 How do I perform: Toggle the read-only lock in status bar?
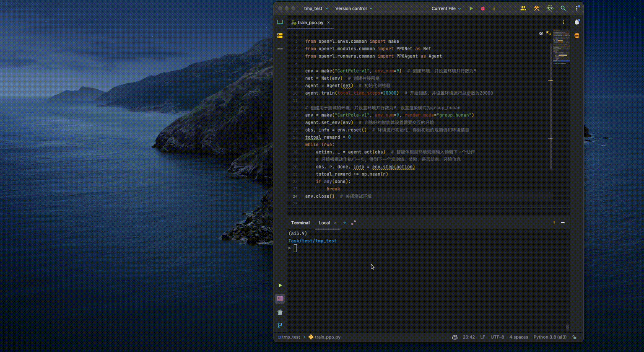[574, 337]
